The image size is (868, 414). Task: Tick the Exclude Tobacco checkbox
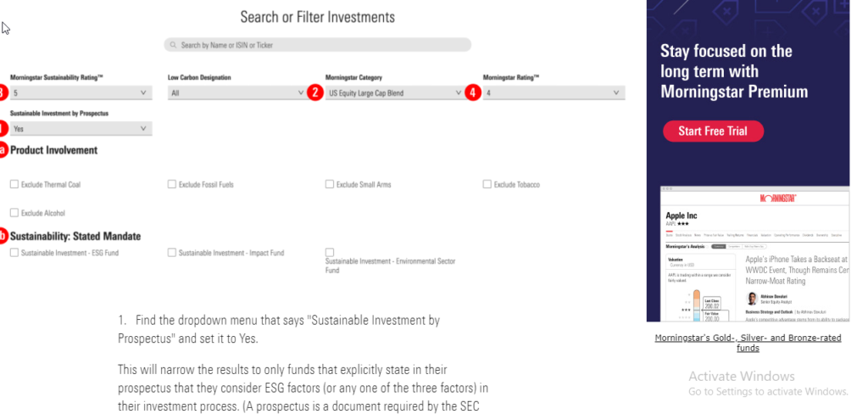487,184
